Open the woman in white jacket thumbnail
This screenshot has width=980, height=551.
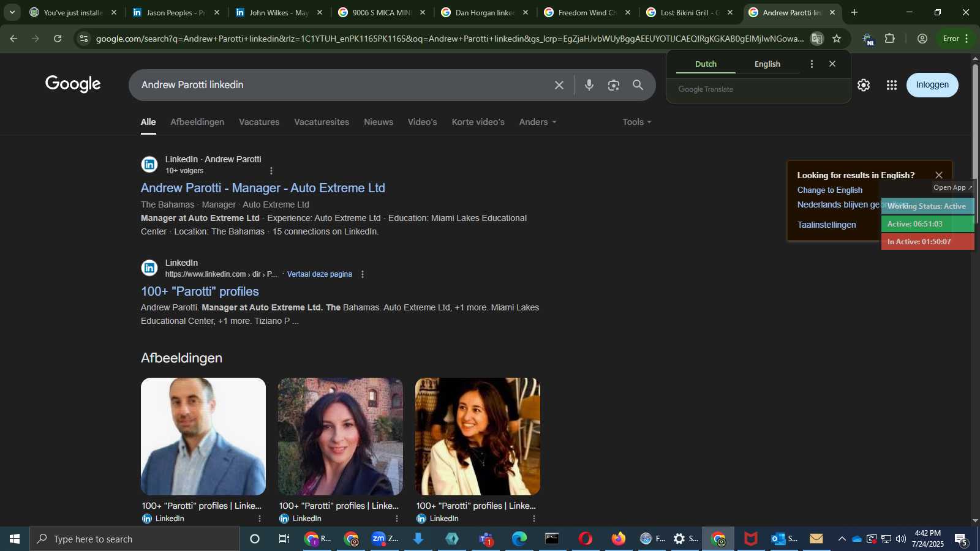478,437
